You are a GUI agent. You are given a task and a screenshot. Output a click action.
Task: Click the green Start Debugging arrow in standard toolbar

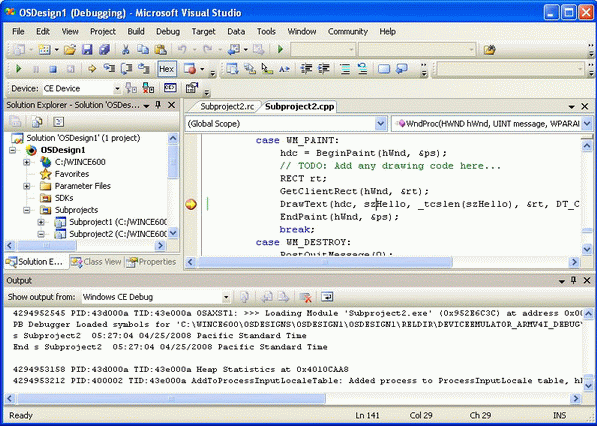(281, 49)
